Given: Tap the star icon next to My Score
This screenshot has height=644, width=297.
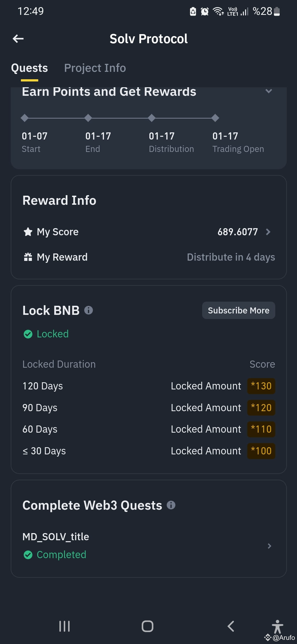Looking at the screenshot, I should point(28,232).
